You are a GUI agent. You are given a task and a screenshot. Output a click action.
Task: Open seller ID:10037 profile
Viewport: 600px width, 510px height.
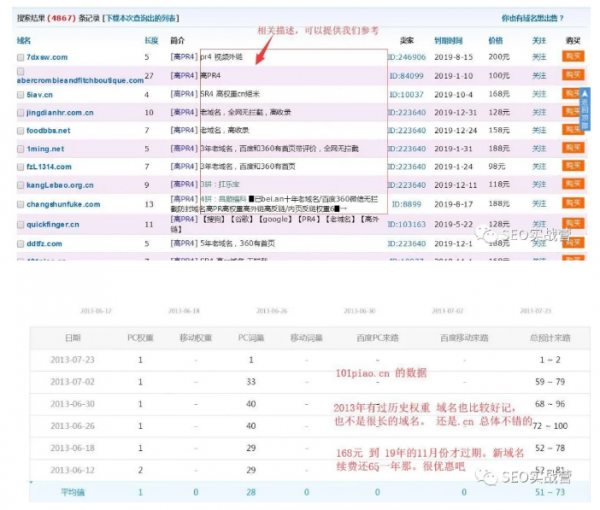coord(407,94)
